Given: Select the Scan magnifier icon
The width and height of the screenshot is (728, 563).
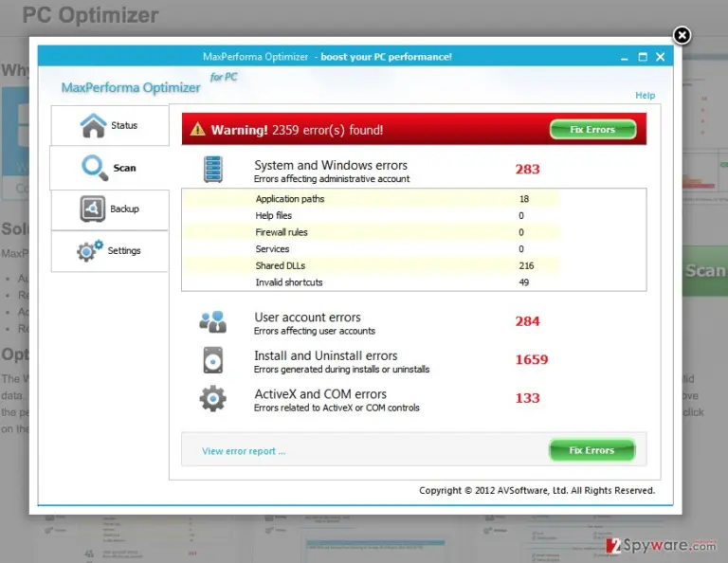Looking at the screenshot, I should 95,168.
